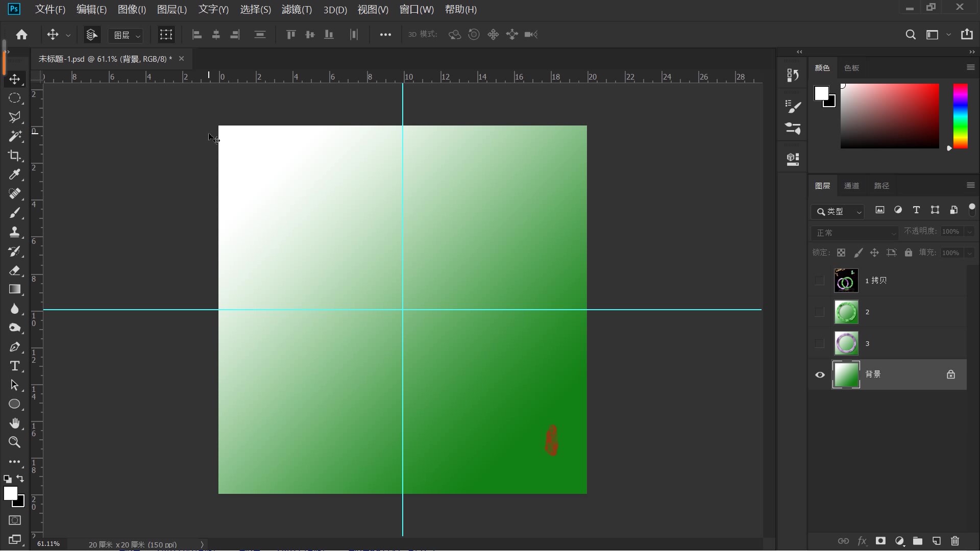Toggle layer filter on/off switch
The width and height of the screenshot is (980, 551).
[972, 210]
